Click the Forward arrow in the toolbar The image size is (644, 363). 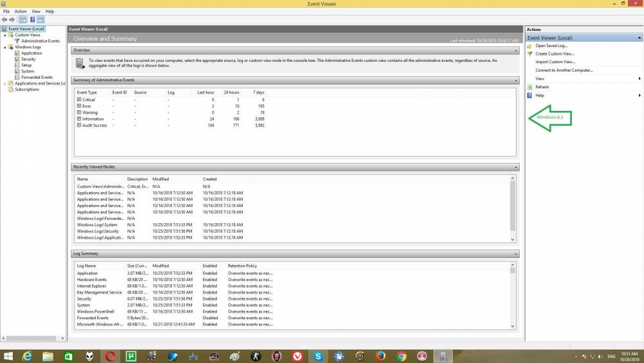click(12, 20)
